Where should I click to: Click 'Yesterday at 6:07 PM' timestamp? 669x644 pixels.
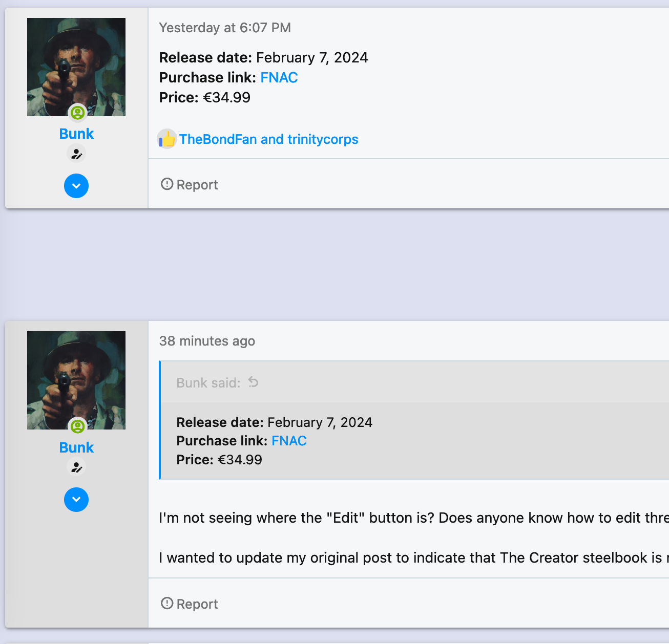pos(225,28)
